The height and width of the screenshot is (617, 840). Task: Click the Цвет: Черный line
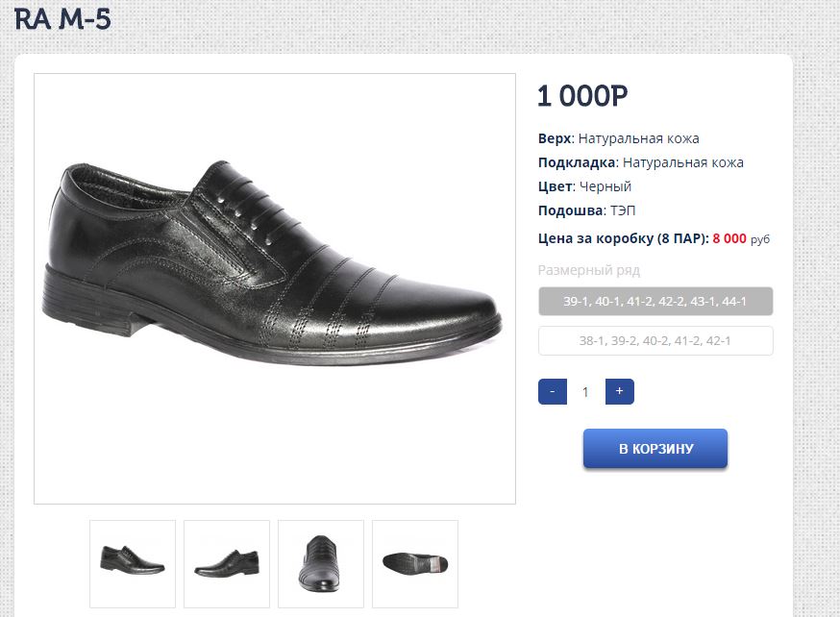click(x=585, y=186)
